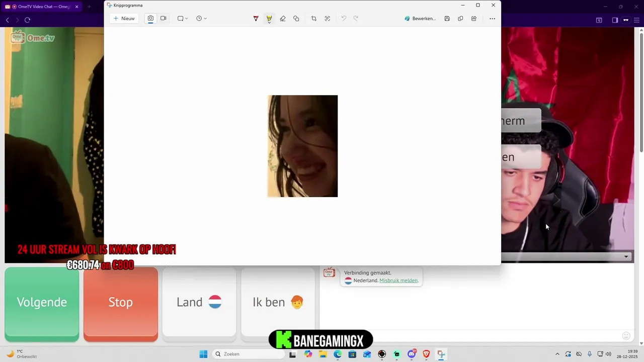Image resolution: width=644 pixels, height=362 pixels.
Task: Open the shapes tool
Action: click(x=296, y=19)
